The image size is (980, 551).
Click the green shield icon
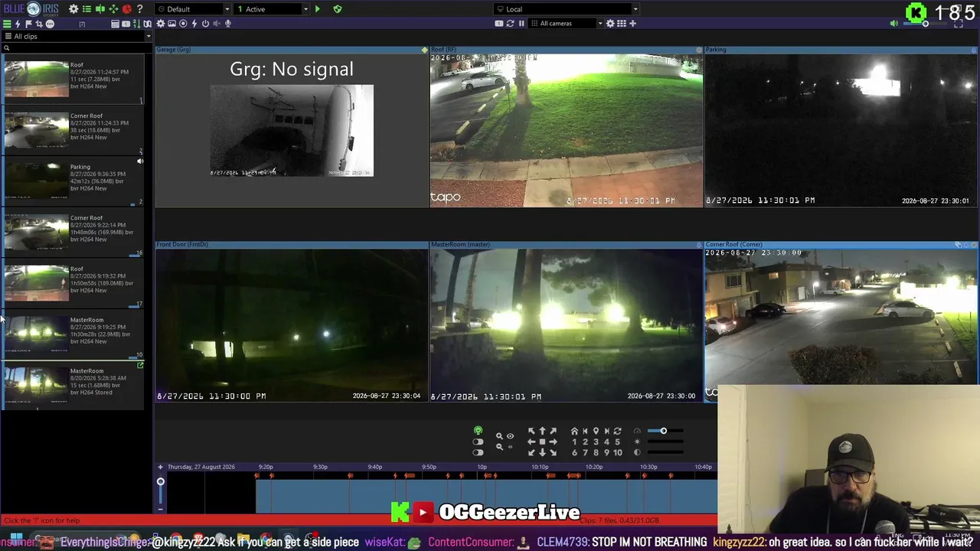tap(338, 9)
